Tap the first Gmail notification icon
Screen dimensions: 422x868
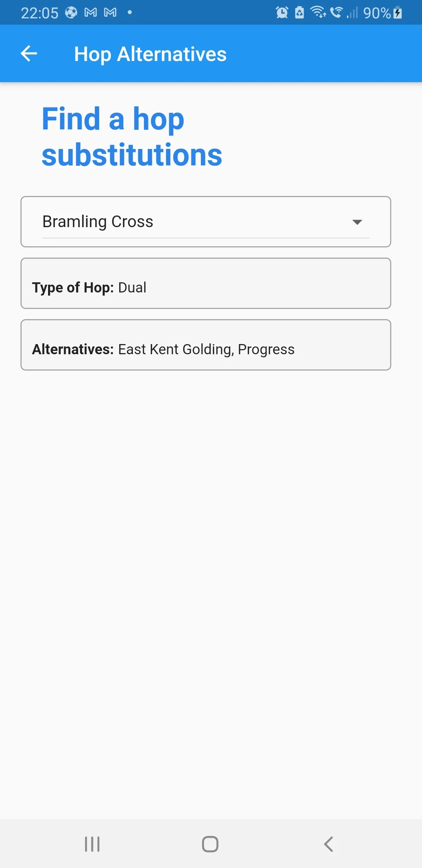point(91,13)
